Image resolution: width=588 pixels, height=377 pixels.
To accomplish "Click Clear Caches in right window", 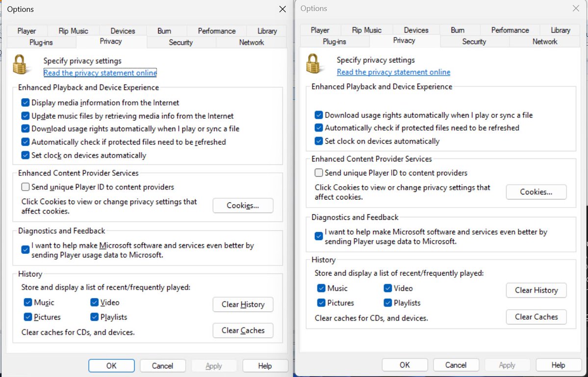I will pyautogui.click(x=536, y=317).
